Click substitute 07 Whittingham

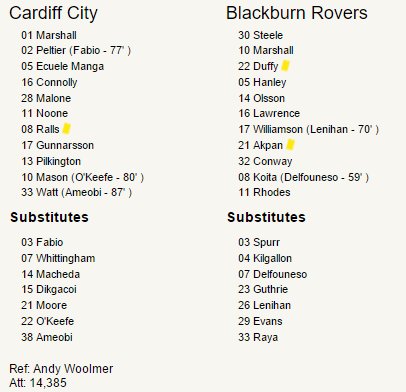58,258
